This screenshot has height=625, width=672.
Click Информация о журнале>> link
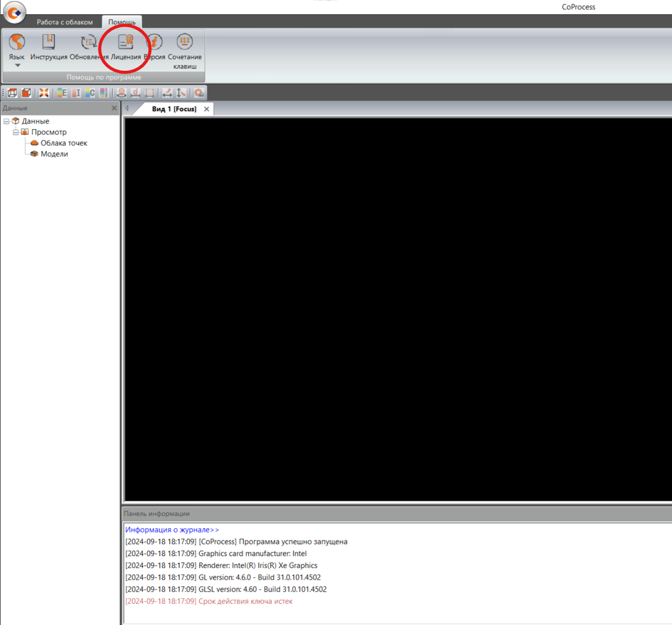pos(172,530)
